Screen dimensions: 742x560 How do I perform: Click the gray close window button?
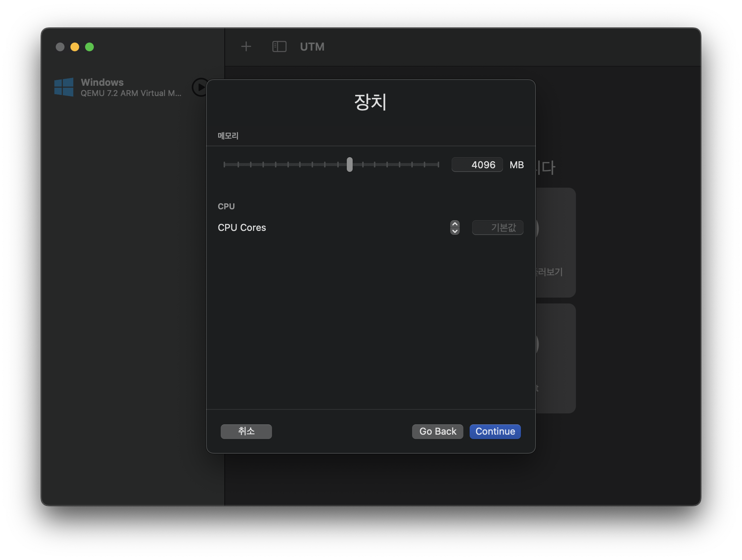pos(60,47)
